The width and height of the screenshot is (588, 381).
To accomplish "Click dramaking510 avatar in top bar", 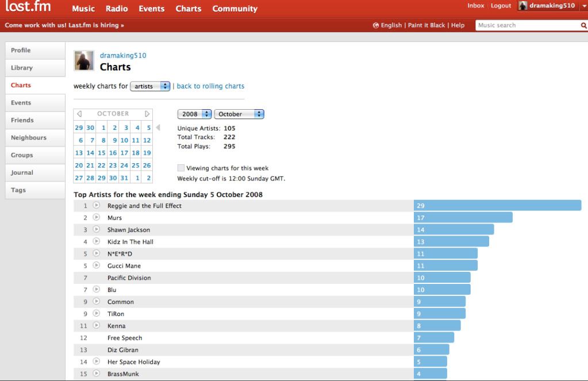I will tap(522, 6).
